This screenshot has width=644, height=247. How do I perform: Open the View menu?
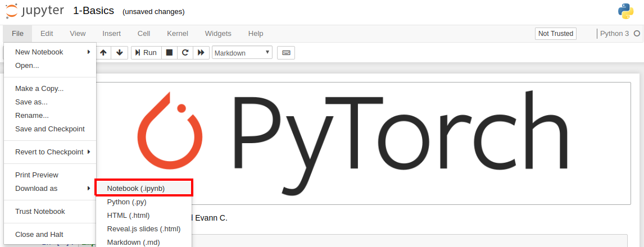click(78, 34)
